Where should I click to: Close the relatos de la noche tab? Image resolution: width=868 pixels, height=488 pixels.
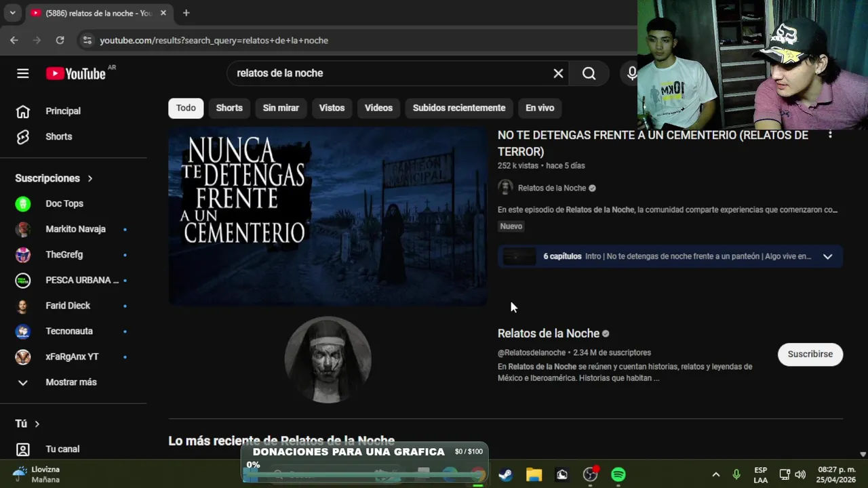pos(163,13)
